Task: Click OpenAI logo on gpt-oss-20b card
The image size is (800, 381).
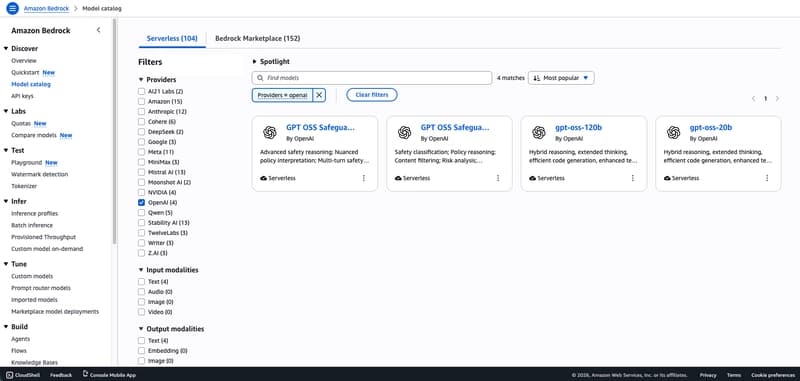Action: coord(673,133)
